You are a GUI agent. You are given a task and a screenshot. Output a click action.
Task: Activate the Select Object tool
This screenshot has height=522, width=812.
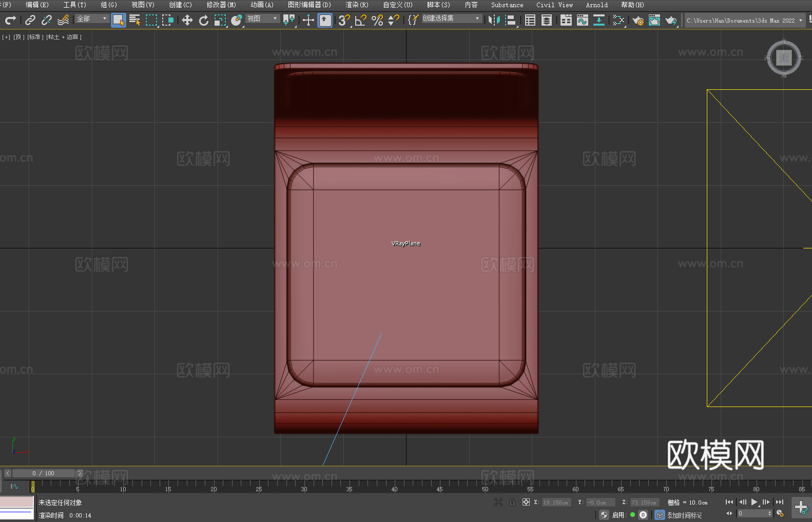click(x=119, y=20)
